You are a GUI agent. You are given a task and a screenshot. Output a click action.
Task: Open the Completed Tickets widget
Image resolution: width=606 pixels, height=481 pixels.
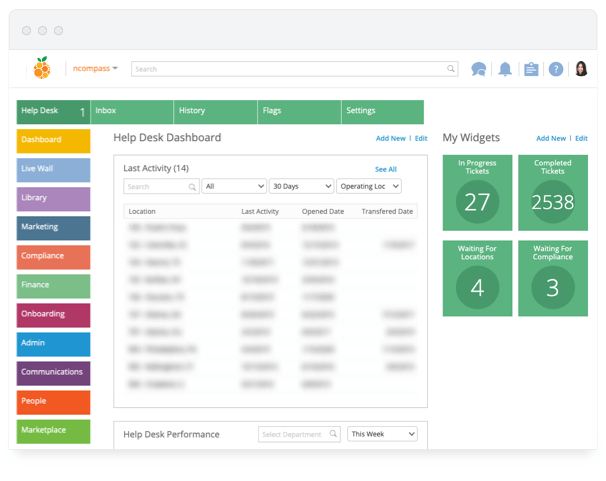pos(553,193)
